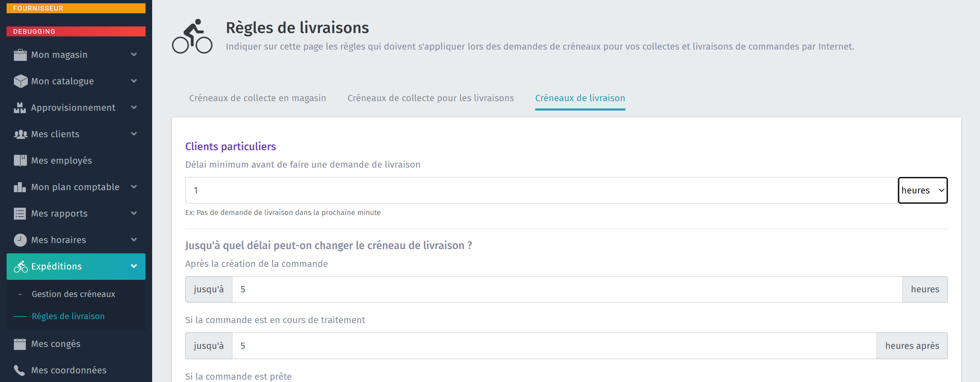
Task: Click the phone icon beside Mes coordonnées
Action: 20,370
